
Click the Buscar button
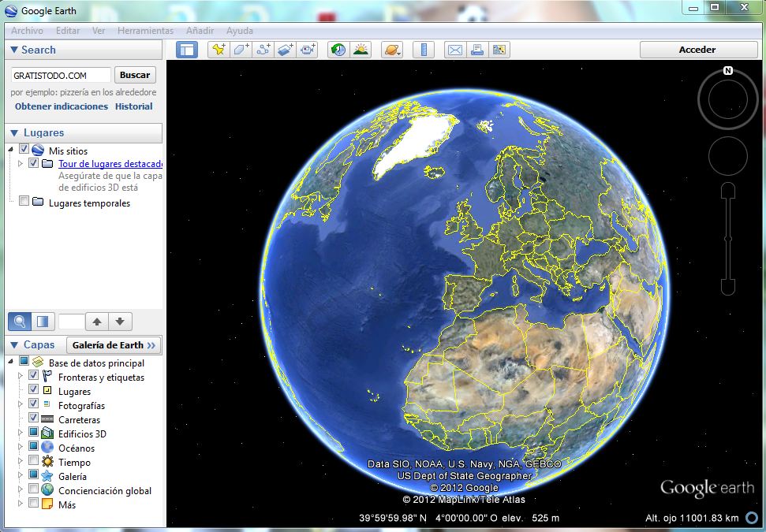click(x=135, y=75)
